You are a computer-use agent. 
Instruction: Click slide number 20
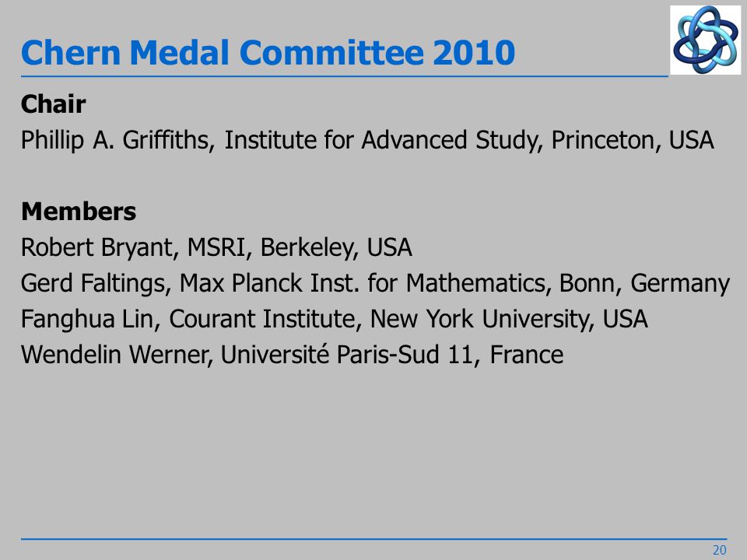click(719, 550)
